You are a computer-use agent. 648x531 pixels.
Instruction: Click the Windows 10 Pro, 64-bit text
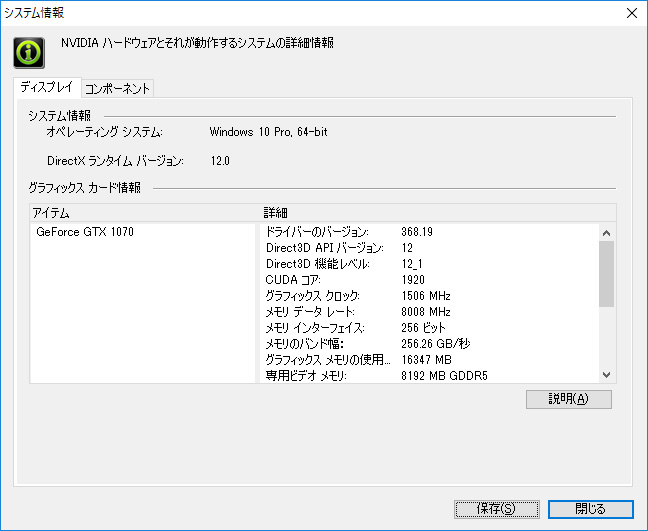coord(269,132)
